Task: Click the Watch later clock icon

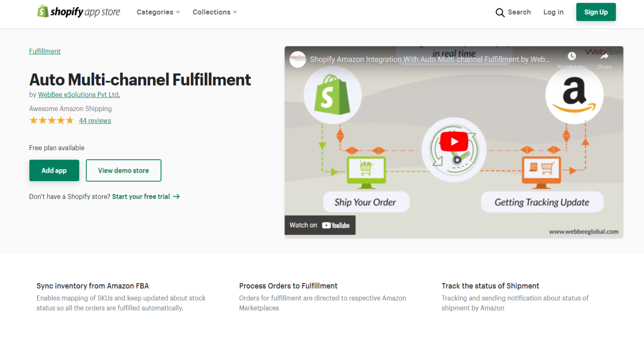Action: coord(572,56)
